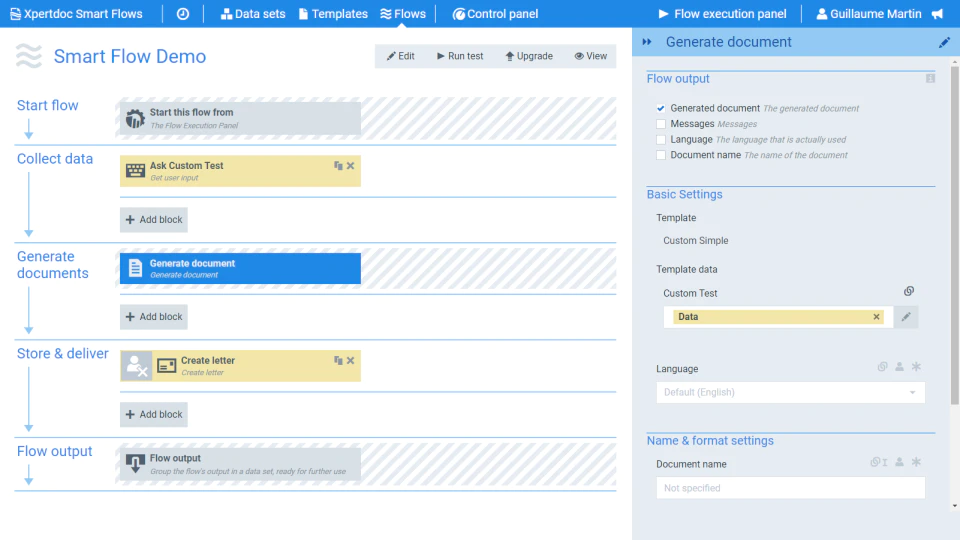Check the Document name output option

click(x=661, y=155)
